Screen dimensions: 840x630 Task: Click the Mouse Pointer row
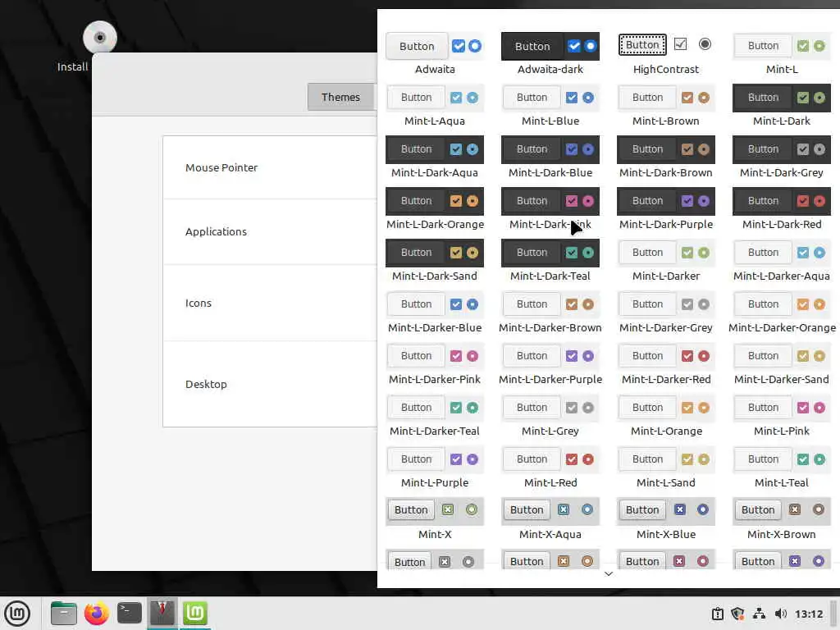click(270, 167)
